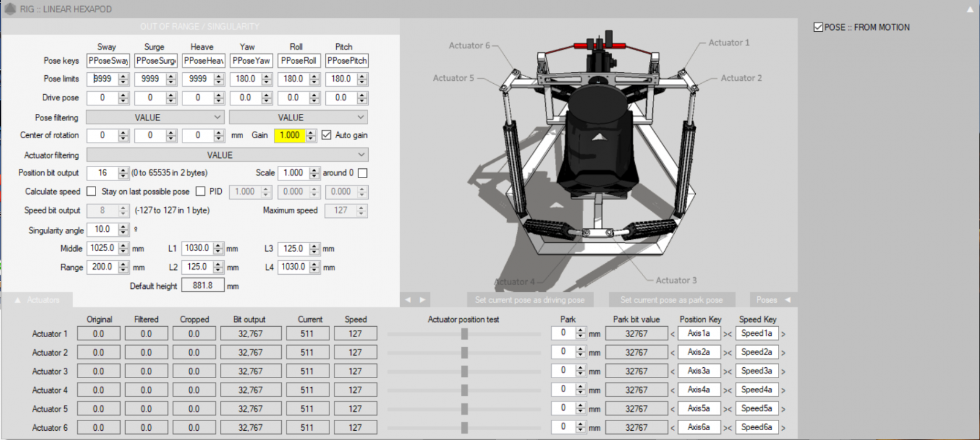This screenshot has width=980, height=440.
Task: Click the right arrow after Speed4a
Action: click(x=783, y=390)
